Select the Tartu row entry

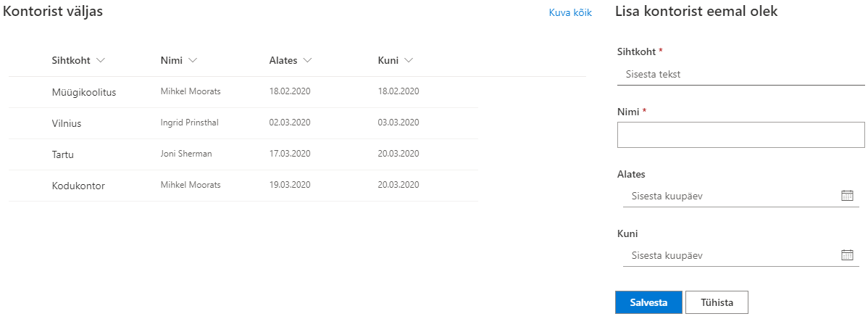tap(63, 154)
